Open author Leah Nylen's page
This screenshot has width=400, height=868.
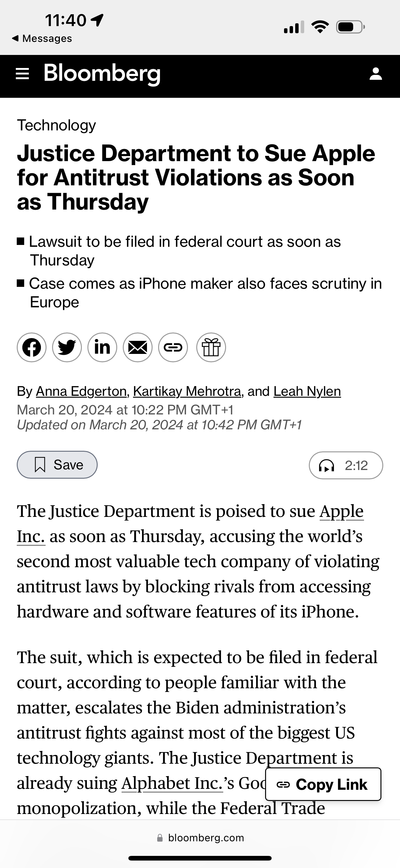point(307,391)
